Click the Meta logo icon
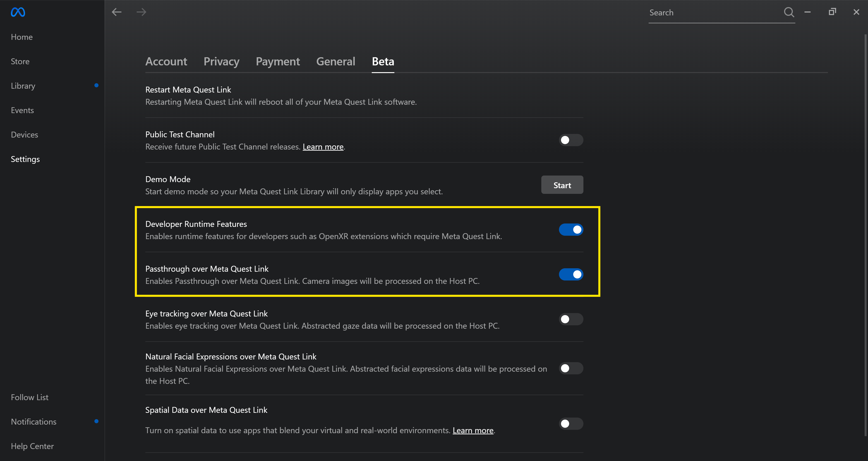Screen dimensions: 868x461 (x=18, y=12)
